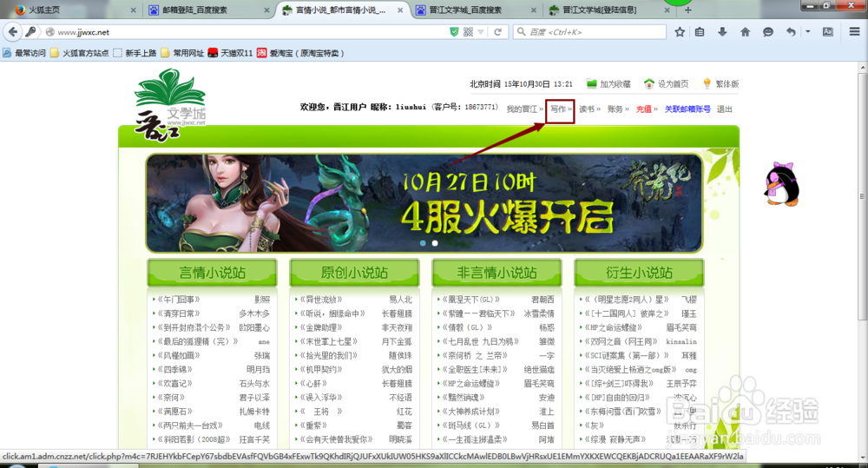The image size is (868, 468).
Task: Open 言情小说站 section button
Action: click(x=212, y=273)
